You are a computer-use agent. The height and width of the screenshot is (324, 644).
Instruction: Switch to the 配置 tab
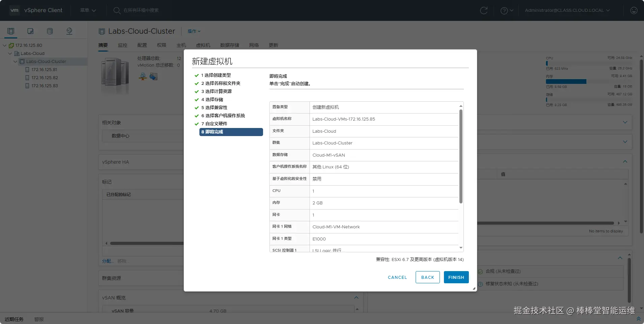tap(142, 45)
